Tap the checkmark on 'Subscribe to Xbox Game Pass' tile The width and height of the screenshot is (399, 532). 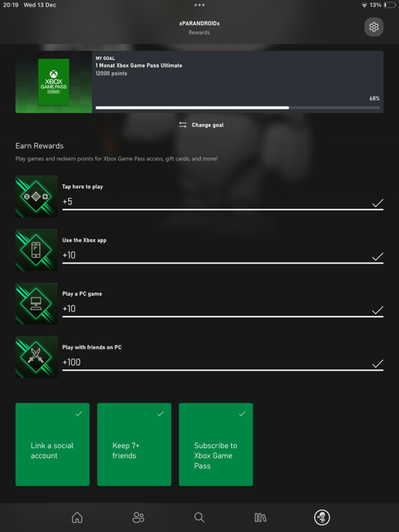coord(242,414)
